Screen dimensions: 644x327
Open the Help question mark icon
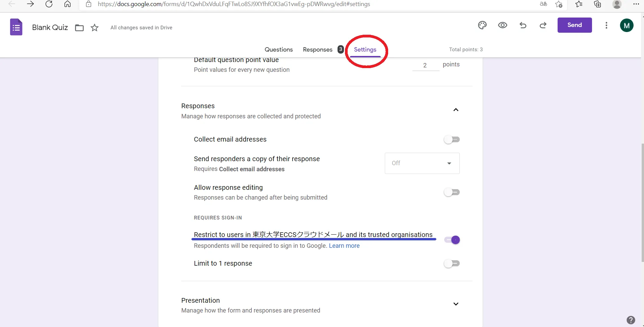[630, 320]
